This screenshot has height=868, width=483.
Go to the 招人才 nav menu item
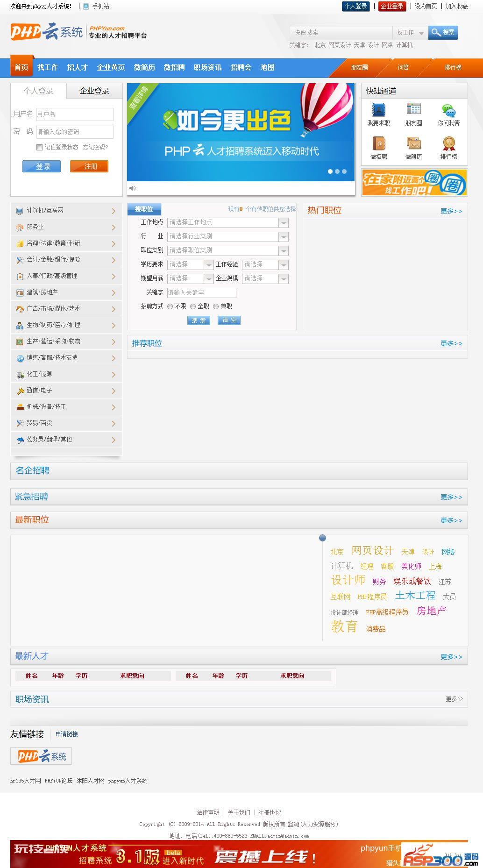[x=77, y=67]
